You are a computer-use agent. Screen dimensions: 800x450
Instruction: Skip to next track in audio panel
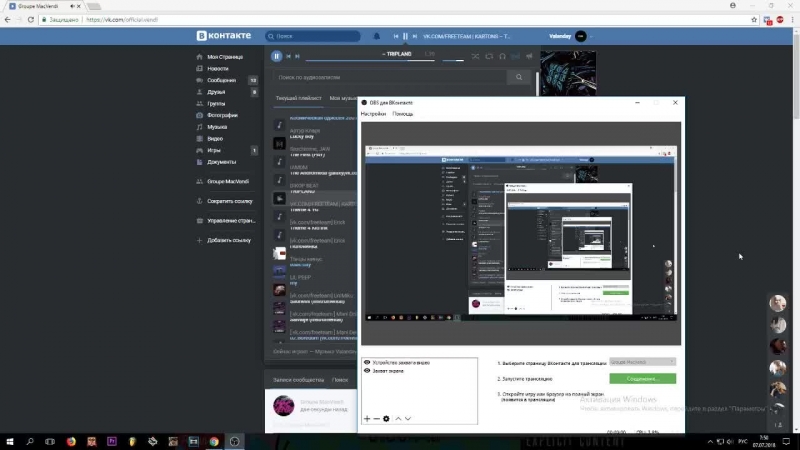click(x=297, y=56)
